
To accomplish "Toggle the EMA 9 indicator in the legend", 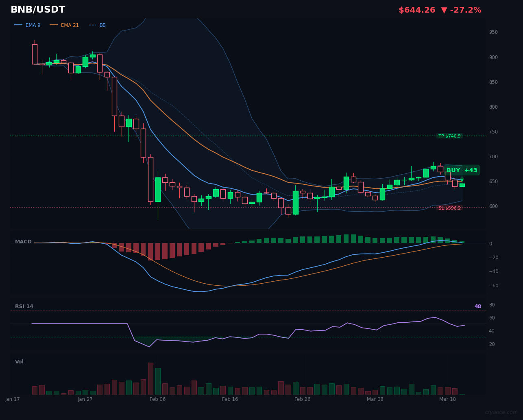I will coord(34,25).
